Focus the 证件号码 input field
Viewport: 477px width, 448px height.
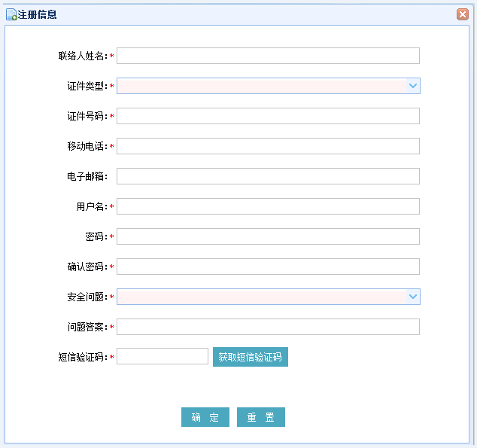coord(268,116)
